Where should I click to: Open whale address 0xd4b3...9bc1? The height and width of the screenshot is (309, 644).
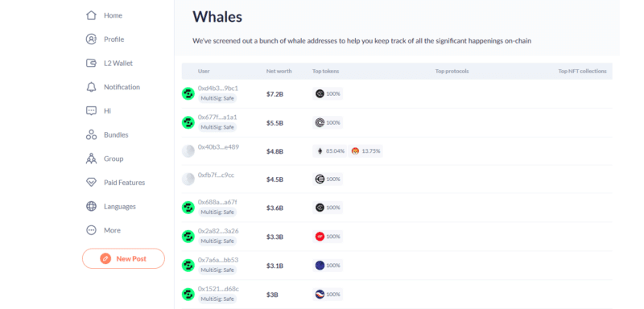point(217,89)
